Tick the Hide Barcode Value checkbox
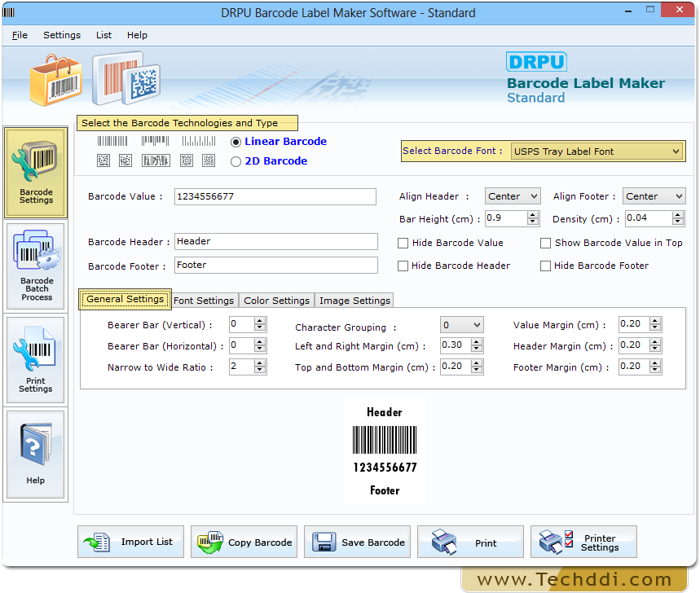The height and width of the screenshot is (593, 700). [403, 244]
